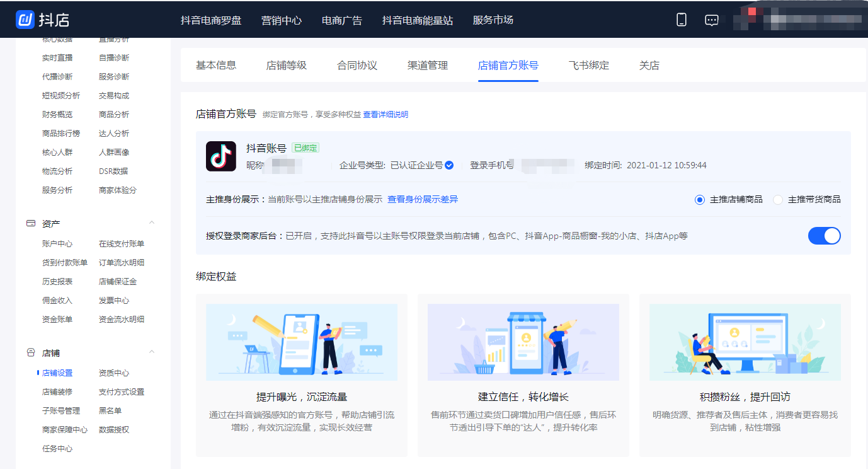The width and height of the screenshot is (868, 469).
Task: Switch to 基本信息 tab
Action: tap(216, 65)
